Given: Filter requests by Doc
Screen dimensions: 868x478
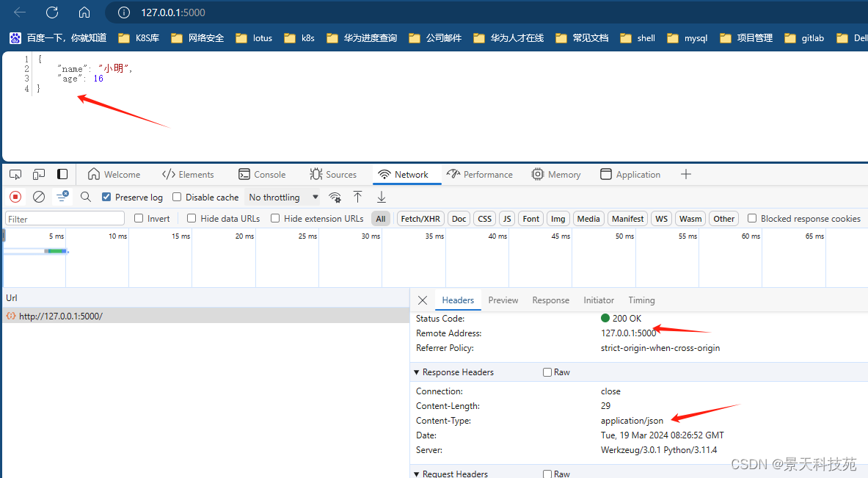Looking at the screenshot, I should (459, 219).
